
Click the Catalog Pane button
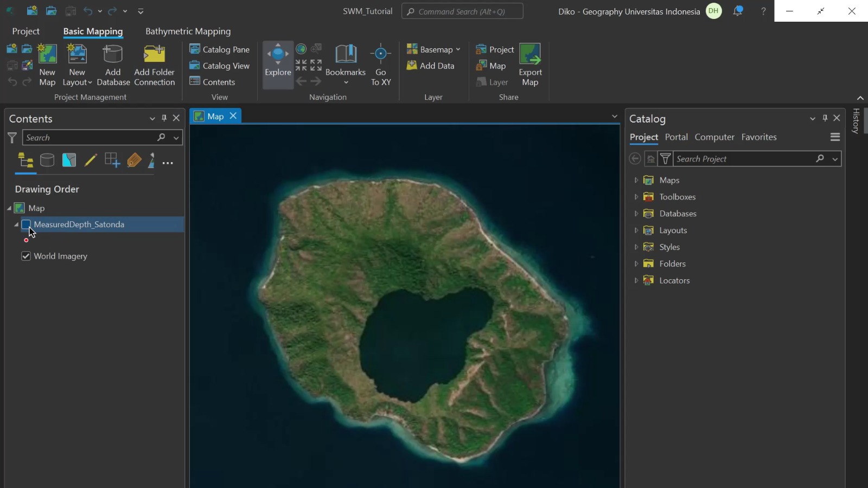220,49
